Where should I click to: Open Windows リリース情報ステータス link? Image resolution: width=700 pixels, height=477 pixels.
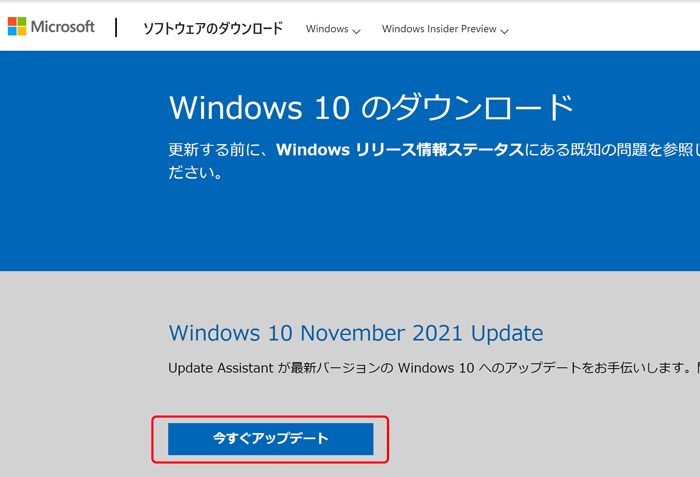click(x=400, y=150)
